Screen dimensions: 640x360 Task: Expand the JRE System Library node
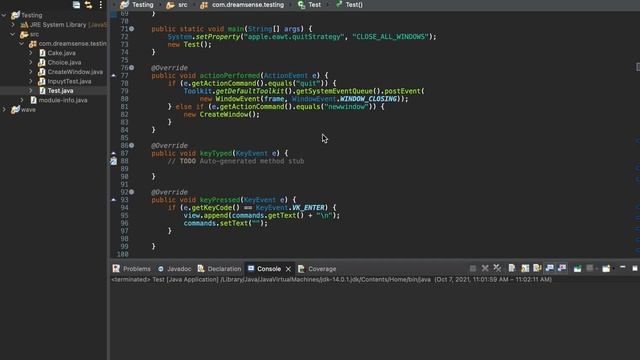click(13, 24)
